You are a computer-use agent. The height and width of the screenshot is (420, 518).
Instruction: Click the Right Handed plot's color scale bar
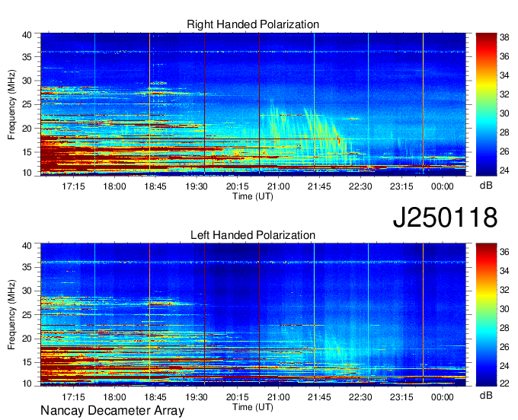pos(486,104)
